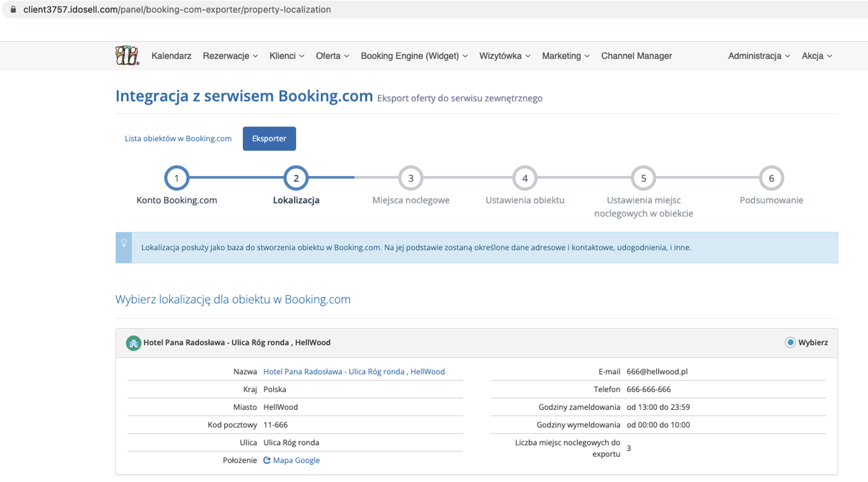
Task: Click the green hotel building icon
Action: tap(133, 343)
